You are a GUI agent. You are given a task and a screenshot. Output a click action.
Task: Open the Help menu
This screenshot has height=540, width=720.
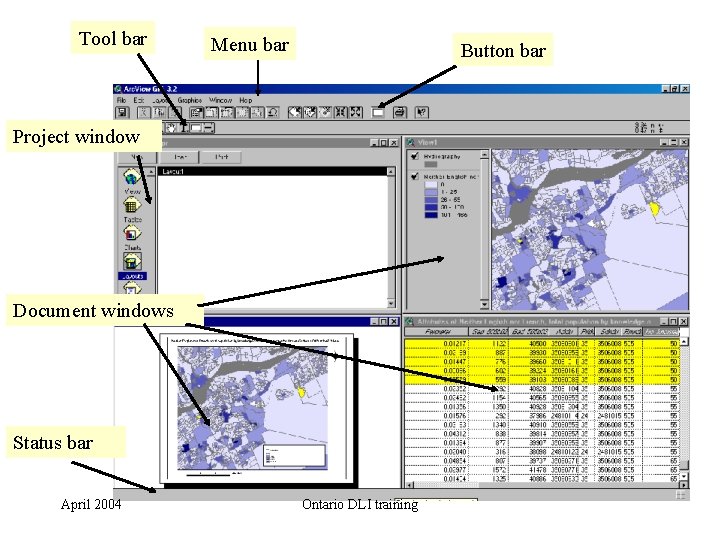[x=246, y=100]
